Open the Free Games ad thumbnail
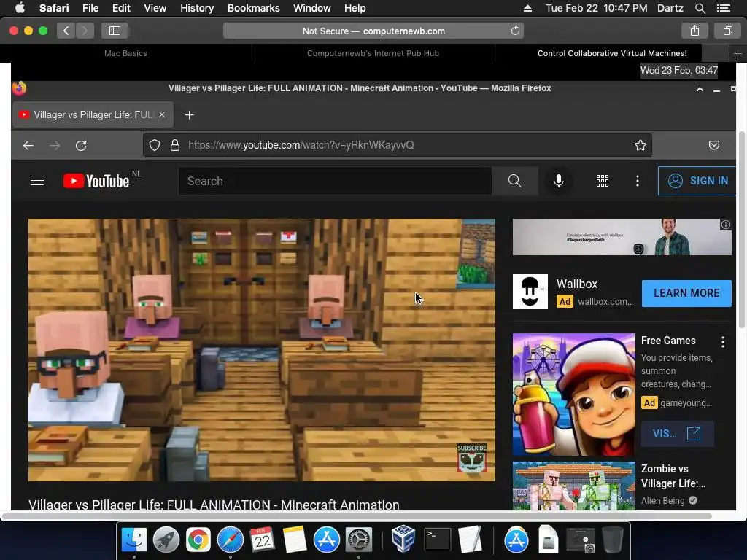Viewport: 747px width, 560px height. coord(574,394)
